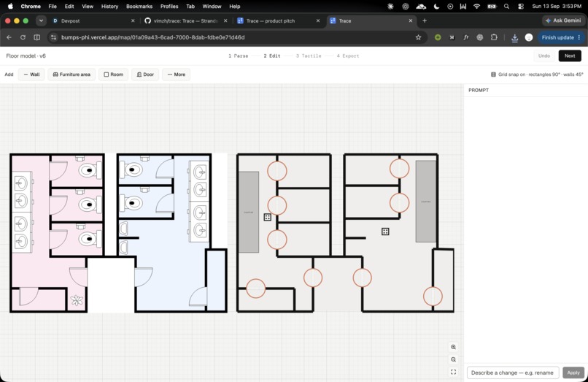Image resolution: width=588 pixels, height=382 pixels.
Task: Open Chrome downloads
Action: point(514,37)
